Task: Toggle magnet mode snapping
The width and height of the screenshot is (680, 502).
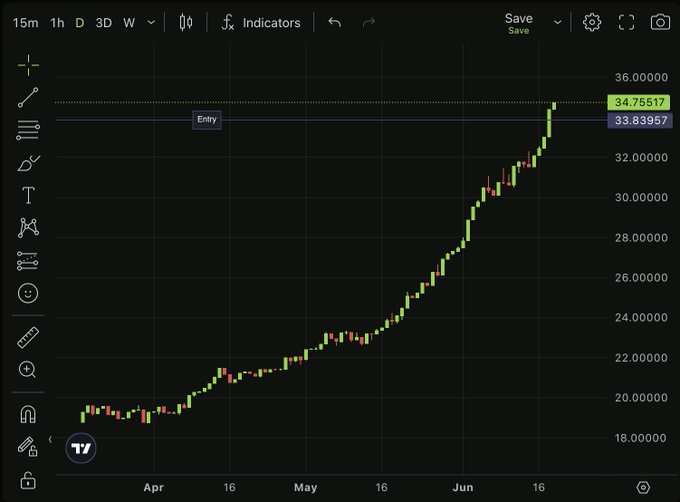Action: pos(28,414)
